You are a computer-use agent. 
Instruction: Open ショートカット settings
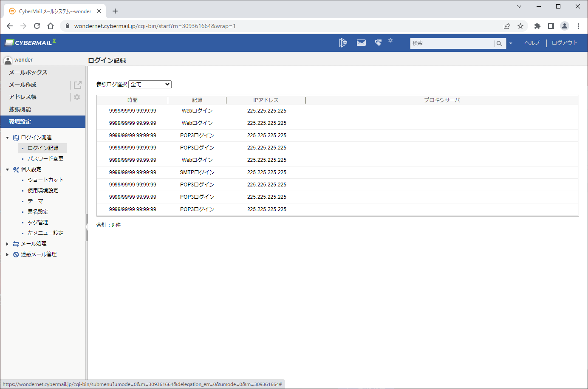[x=45, y=180]
